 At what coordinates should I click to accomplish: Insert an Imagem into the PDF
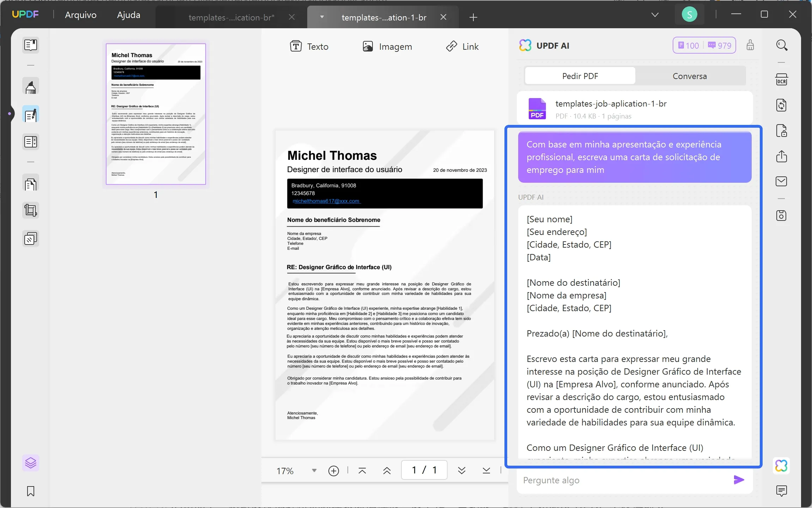pyautogui.click(x=387, y=47)
